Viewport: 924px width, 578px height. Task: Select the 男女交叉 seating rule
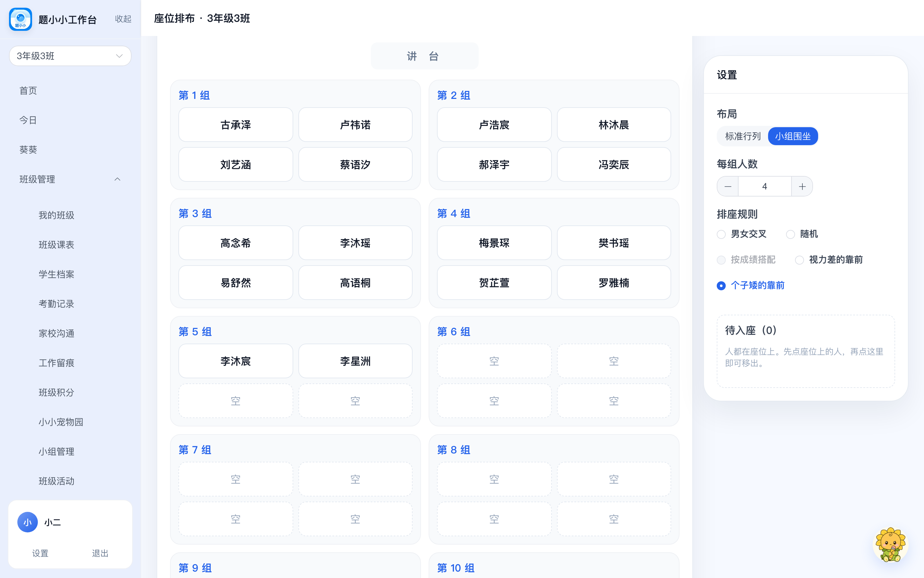click(x=741, y=234)
